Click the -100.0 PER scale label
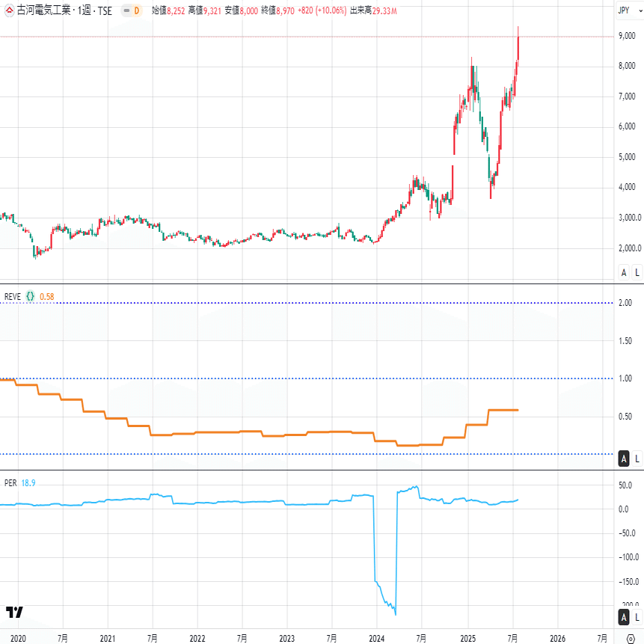The image size is (644, 644). [x=629, y=557]
